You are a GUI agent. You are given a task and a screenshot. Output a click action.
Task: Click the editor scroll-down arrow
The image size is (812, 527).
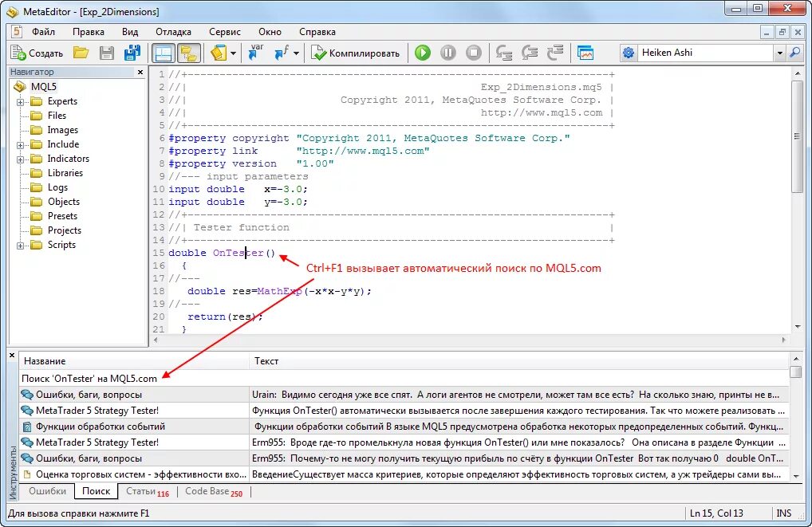click(798, 327)
